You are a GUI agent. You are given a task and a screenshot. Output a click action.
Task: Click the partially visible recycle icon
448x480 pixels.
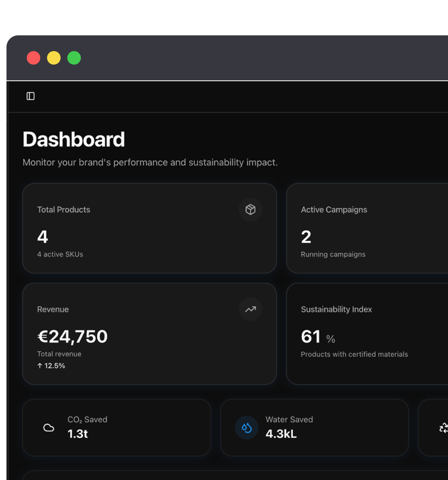click(x=444, y=428)
